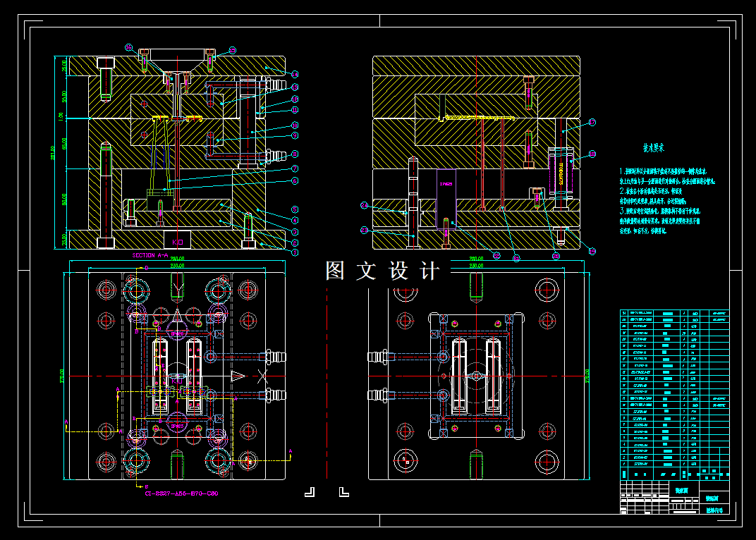
Task: Select the 85.00 vertical dimension
Action: (x=65, y=144)
